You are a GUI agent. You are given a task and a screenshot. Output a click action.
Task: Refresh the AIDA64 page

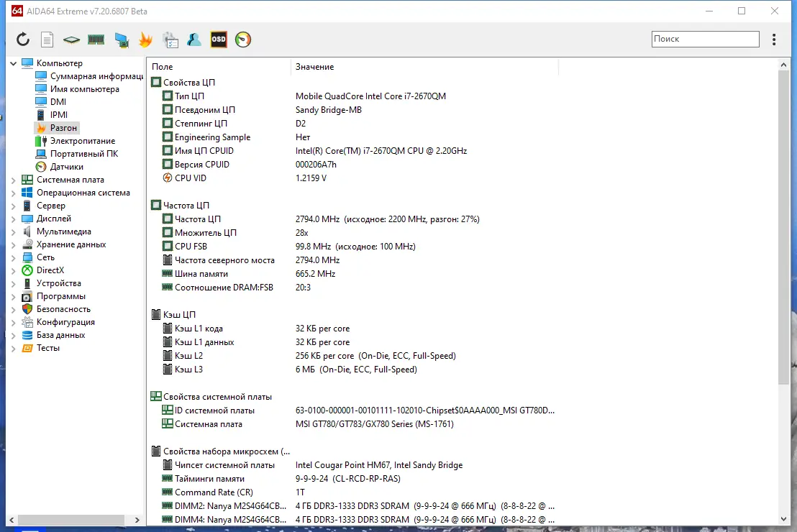click(x=23, y=39)
